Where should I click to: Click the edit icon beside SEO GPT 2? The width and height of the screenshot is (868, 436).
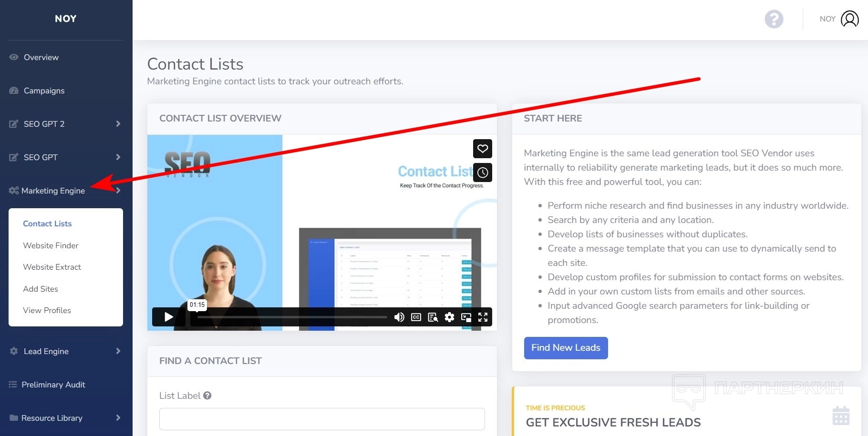click(x=14, y=124)
